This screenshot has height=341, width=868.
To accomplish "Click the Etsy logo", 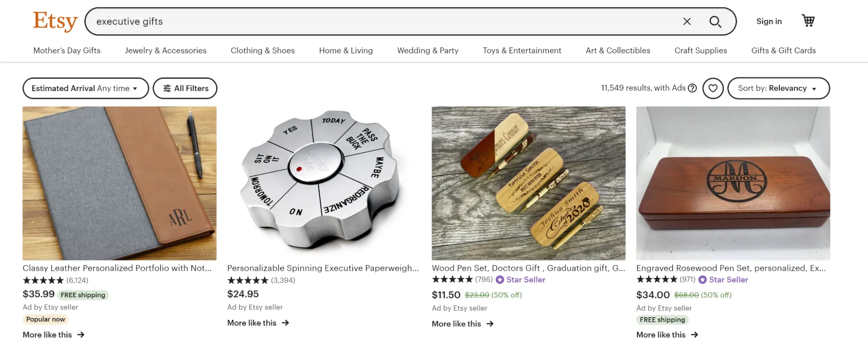I will [x=55, y=21].
